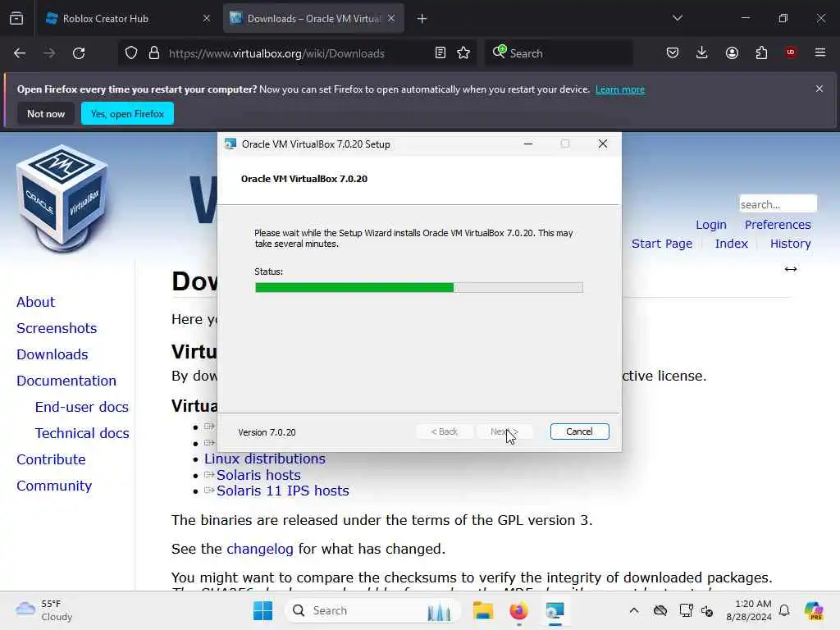Click Yes, open Firefox button
The image size is (840, 630).
[127, 113]
